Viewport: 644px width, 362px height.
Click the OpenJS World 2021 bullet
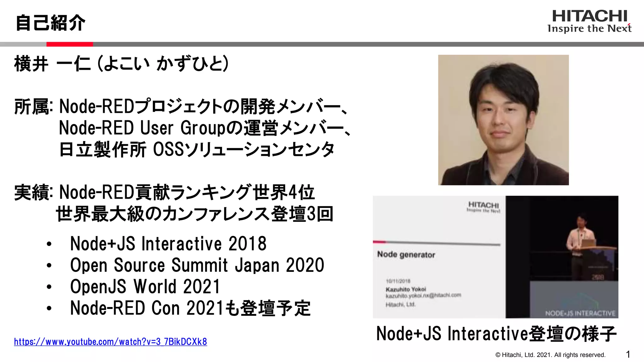pyautogui.click(x=145, y=286)
